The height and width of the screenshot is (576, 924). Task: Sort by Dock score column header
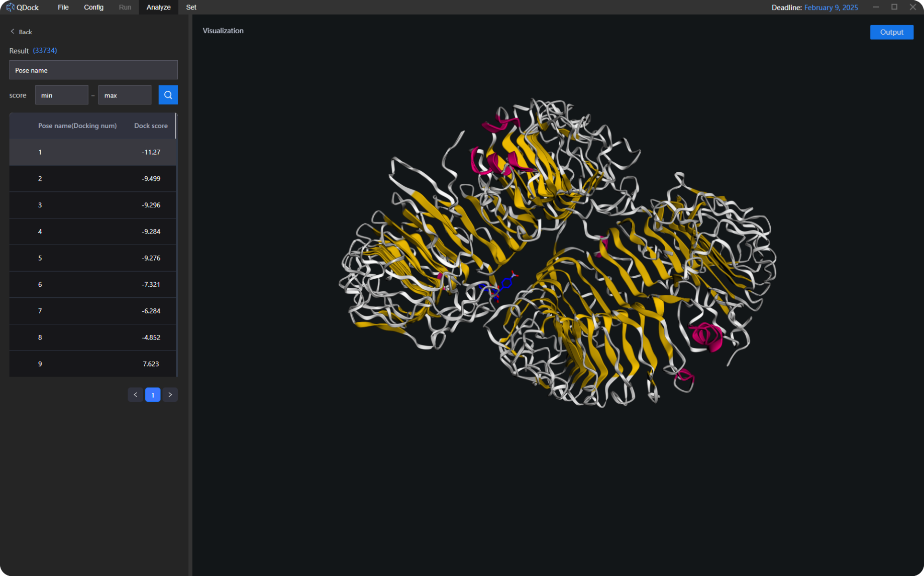(151, 126)
